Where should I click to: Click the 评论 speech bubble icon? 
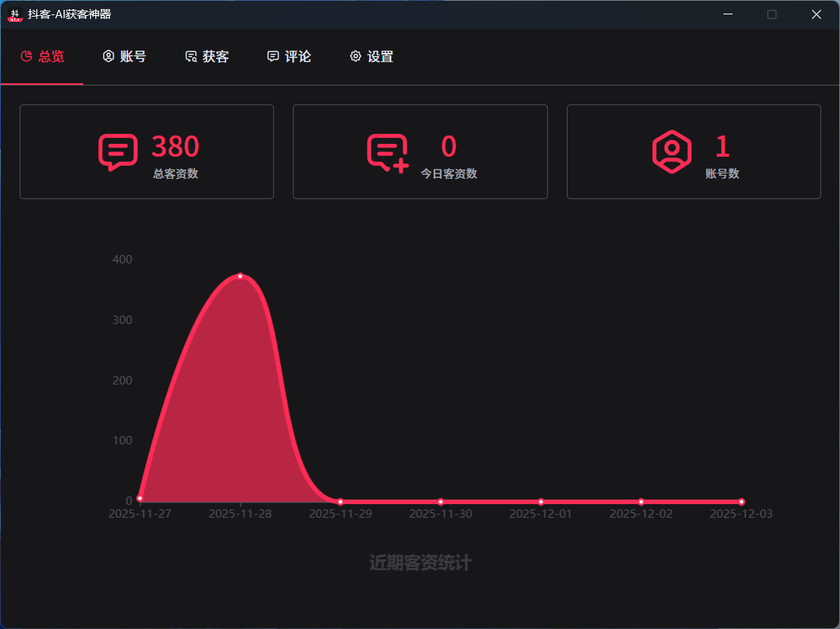(x=273, y=57)
